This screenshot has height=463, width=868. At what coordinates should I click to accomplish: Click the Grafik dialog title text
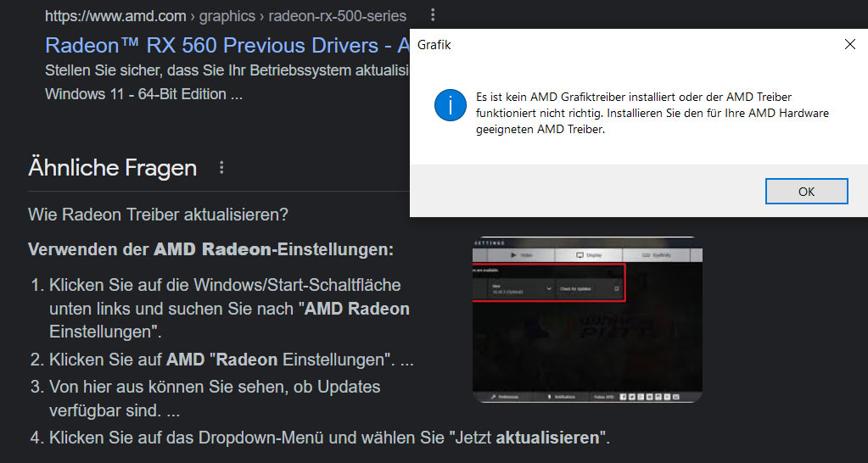click(x=434, y=45)
